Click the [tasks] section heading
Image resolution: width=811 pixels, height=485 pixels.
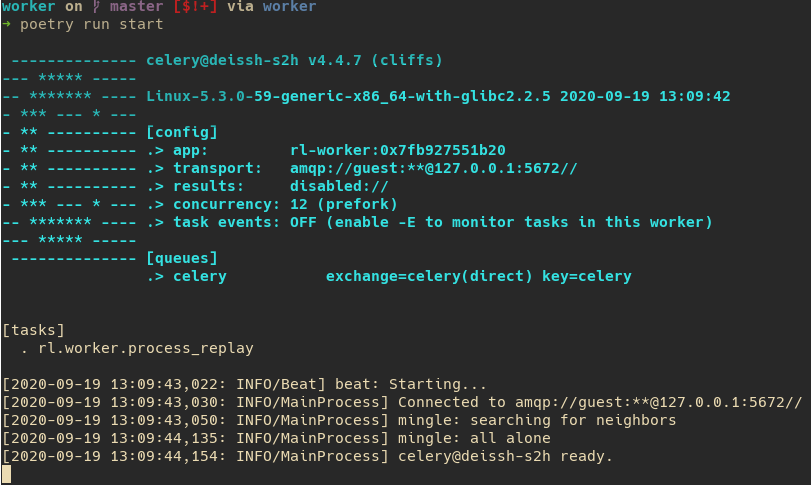click(x=34, y=330)
